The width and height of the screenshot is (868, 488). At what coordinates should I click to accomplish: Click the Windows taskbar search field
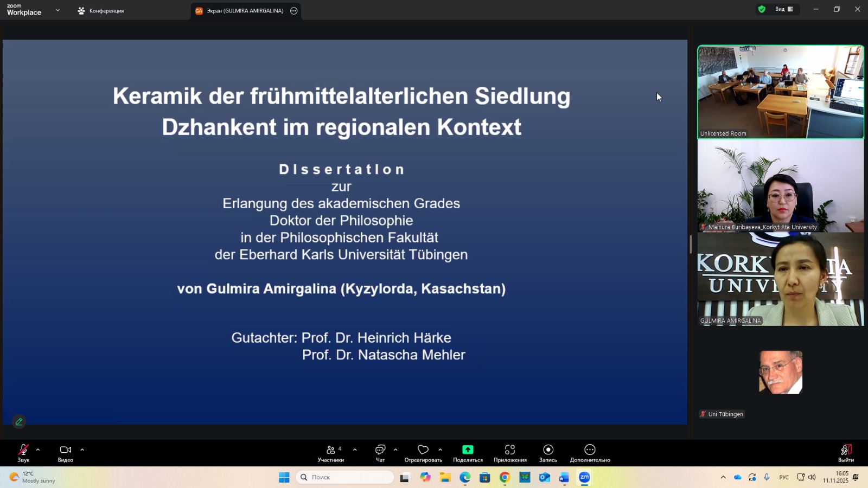point(346,477)
